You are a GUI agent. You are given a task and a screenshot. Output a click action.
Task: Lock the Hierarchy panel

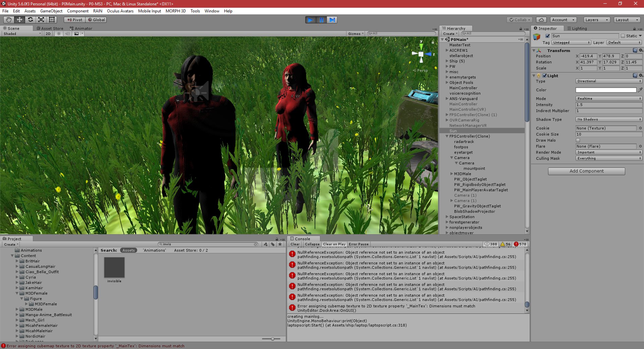[x=521, y=29]
